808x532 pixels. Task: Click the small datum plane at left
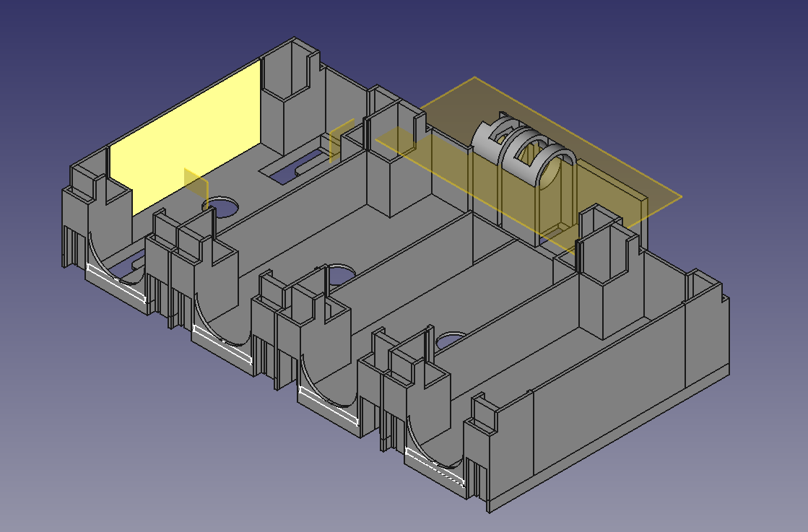click(196, 186)
